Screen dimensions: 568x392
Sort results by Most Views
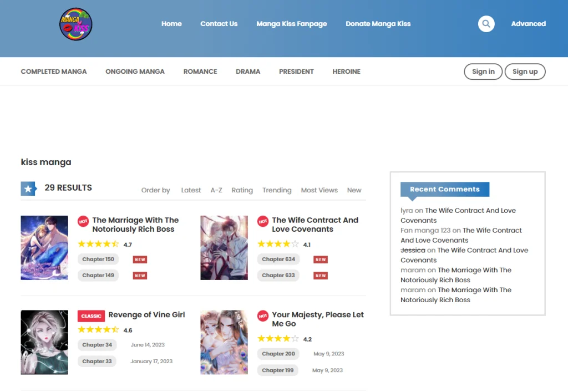(319, 190)
